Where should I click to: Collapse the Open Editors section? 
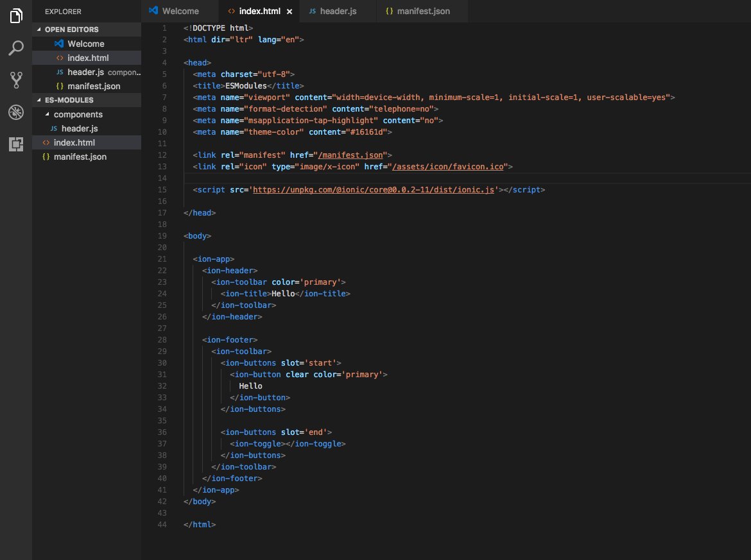[x=39, y=30]
